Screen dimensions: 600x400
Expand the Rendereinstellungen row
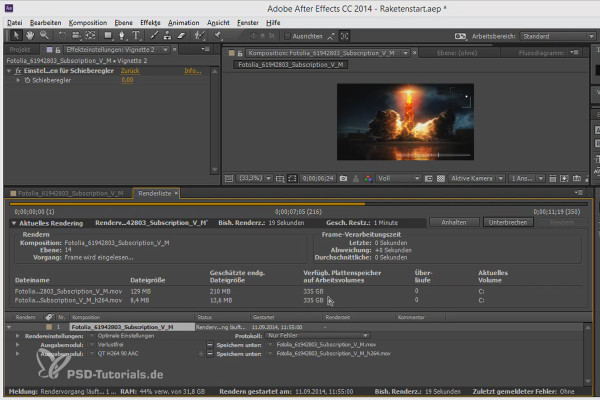click(18, 336)
